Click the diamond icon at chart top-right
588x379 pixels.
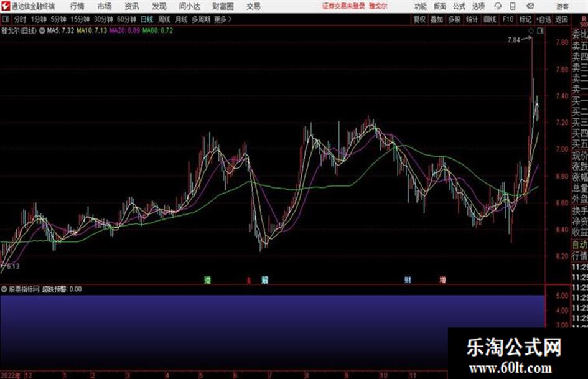531,31
